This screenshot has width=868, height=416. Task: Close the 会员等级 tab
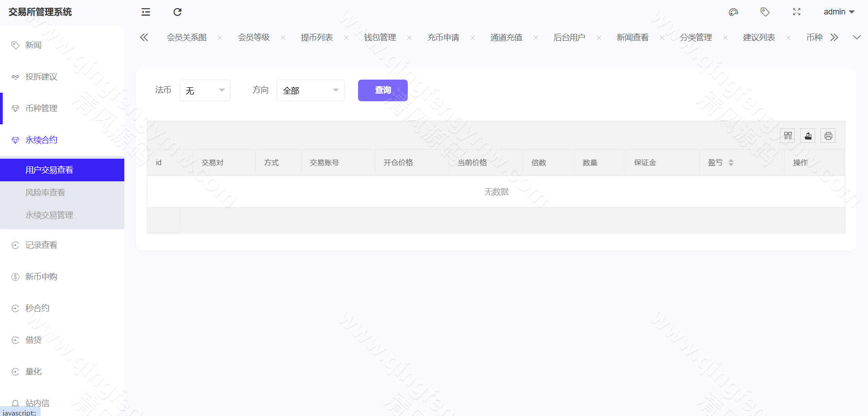point(283,37)
